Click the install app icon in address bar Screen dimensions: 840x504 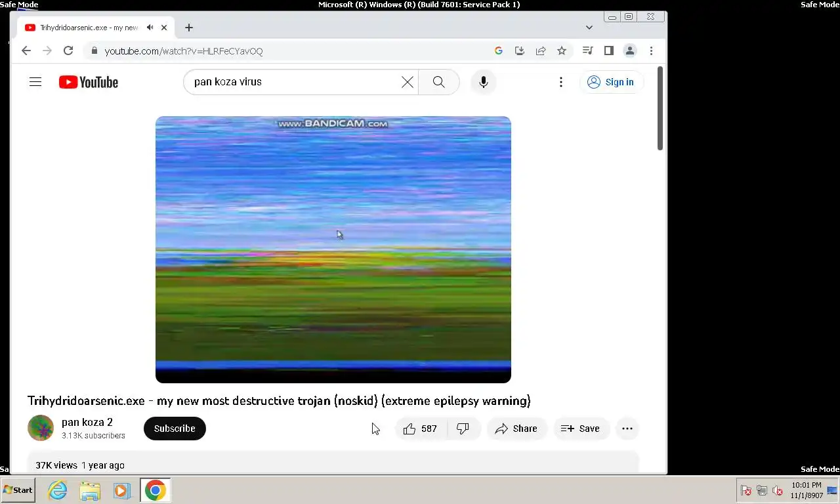tap(520, 51)
